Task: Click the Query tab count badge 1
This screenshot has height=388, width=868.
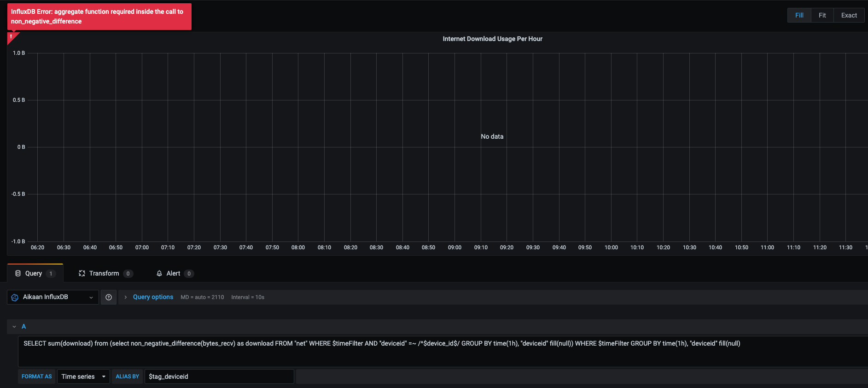Action: click(x=51, y=274)
